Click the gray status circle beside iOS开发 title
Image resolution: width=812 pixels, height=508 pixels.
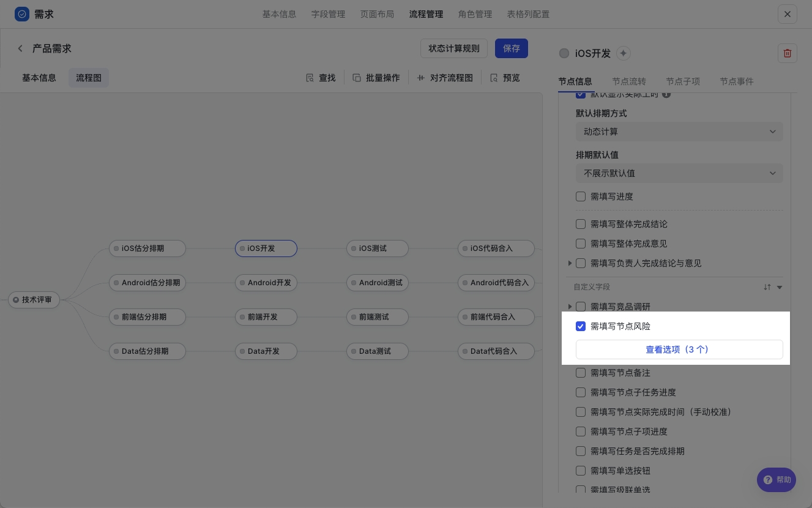564,53
